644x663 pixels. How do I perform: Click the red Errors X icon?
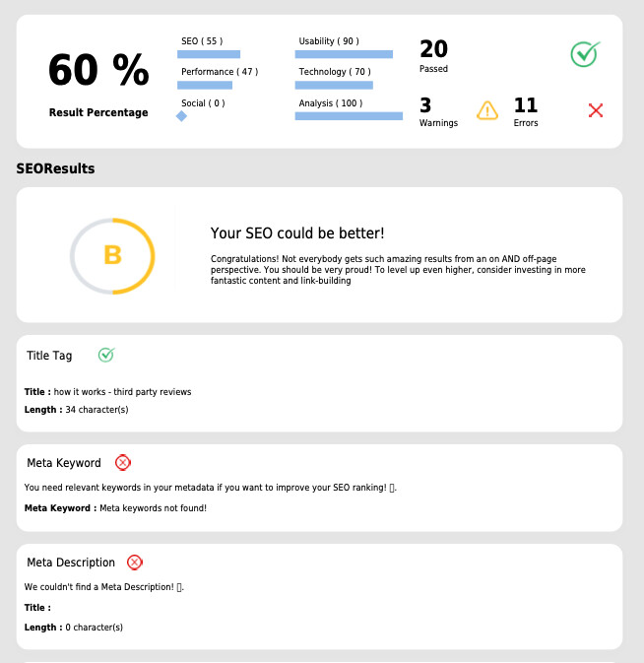point(596,110)
